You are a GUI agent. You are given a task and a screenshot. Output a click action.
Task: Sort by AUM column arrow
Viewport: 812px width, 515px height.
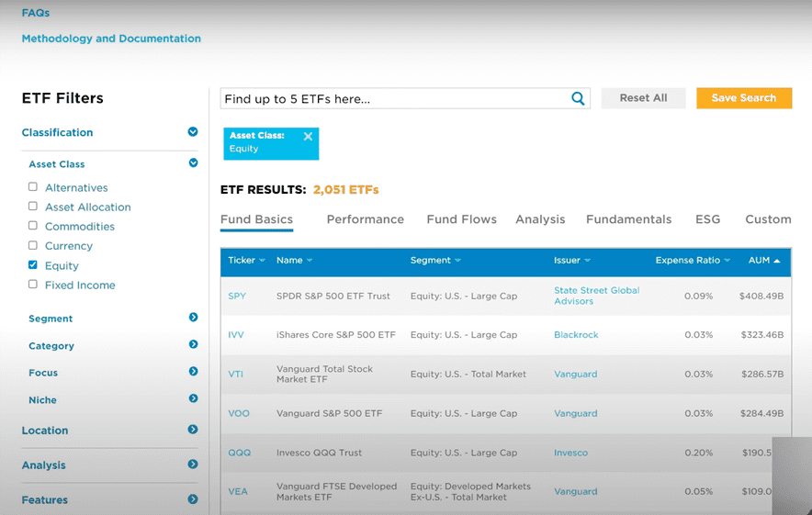pyautogui.click(x=777, y=261)
